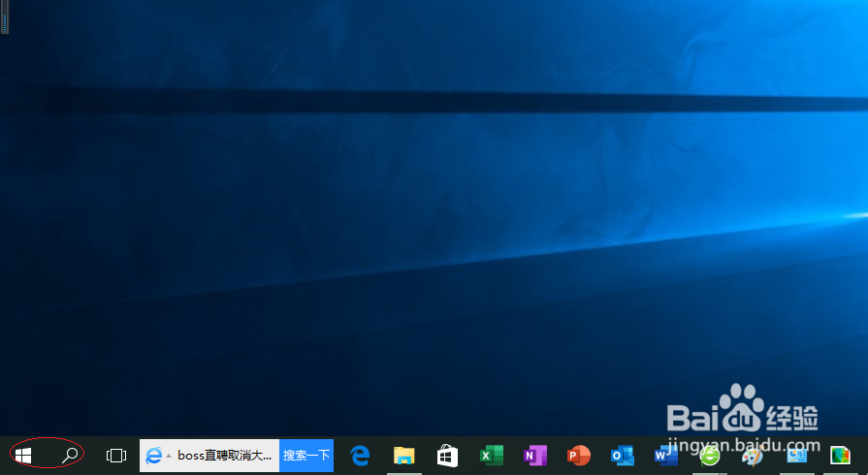Launch Excel from the taskbar

[491, 456]
